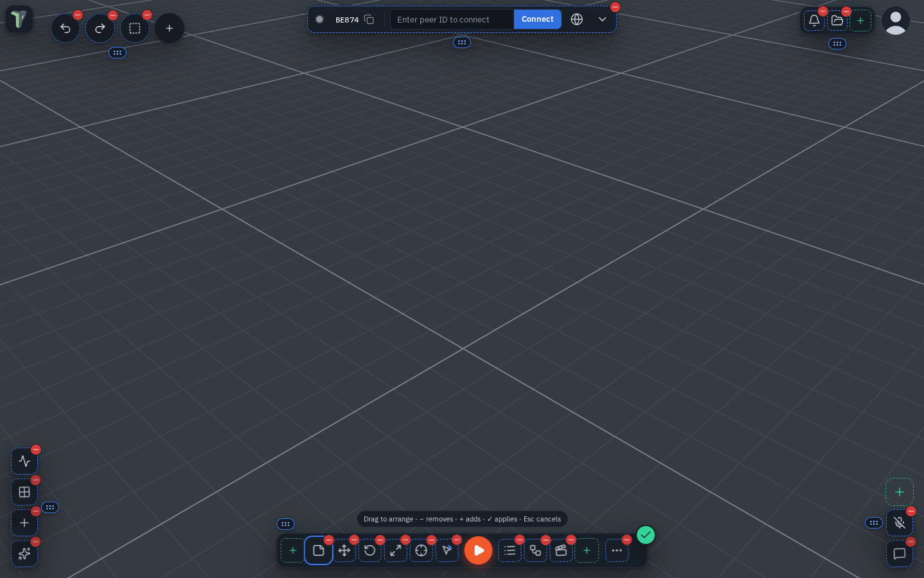This screenshot has width=924, height=578.
Task: Click the redo arrow button
Action: point(100,28)
